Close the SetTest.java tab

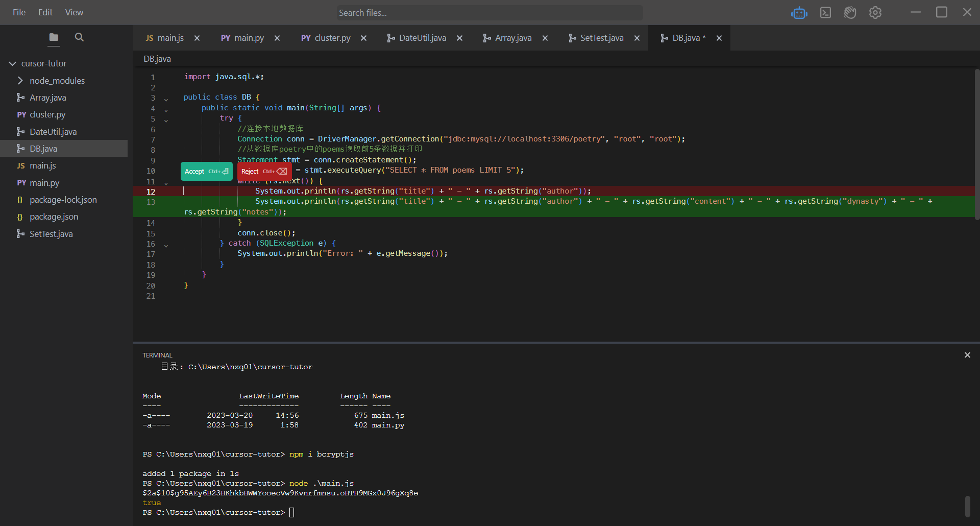pos(637,38)
